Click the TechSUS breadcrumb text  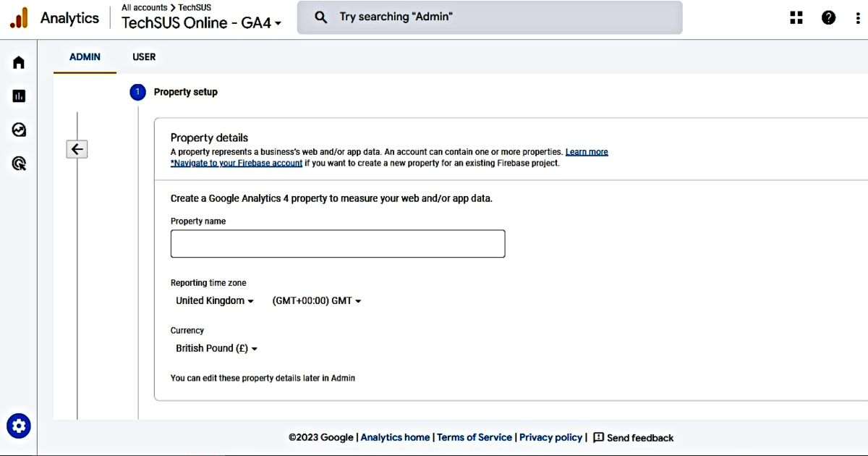point(195,7)
